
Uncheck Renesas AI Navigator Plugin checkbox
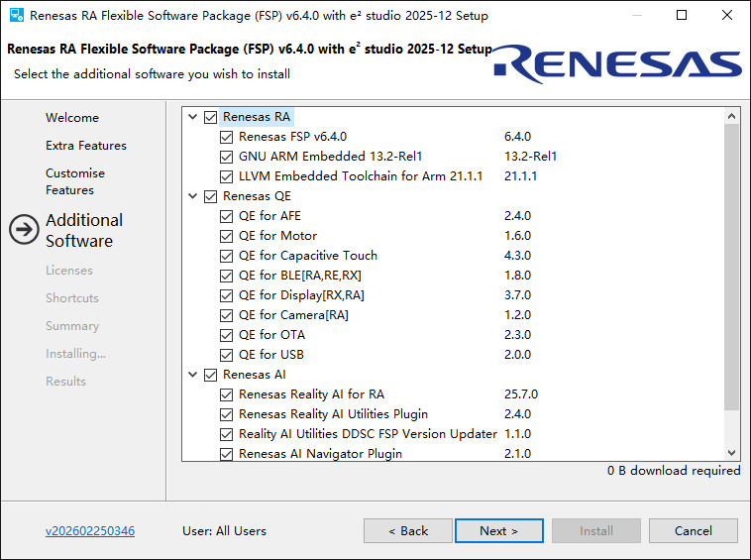tap(227, 454)
